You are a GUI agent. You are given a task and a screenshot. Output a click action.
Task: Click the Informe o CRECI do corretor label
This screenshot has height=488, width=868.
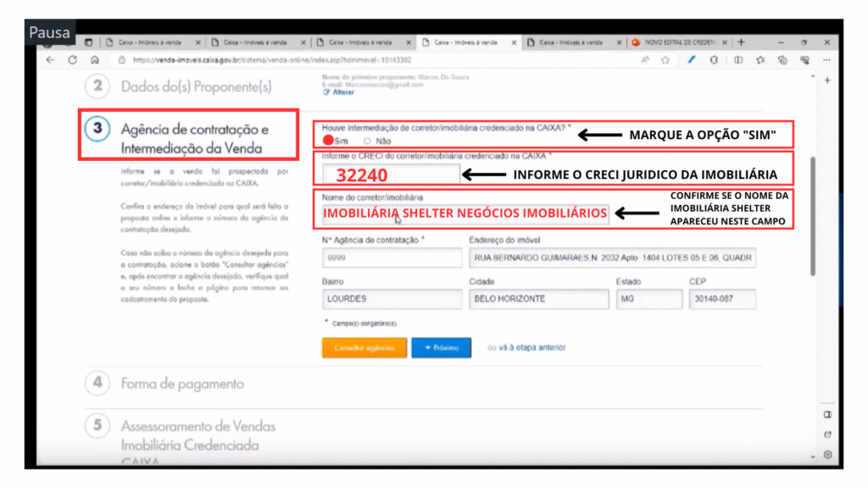(x=437, y=156)
